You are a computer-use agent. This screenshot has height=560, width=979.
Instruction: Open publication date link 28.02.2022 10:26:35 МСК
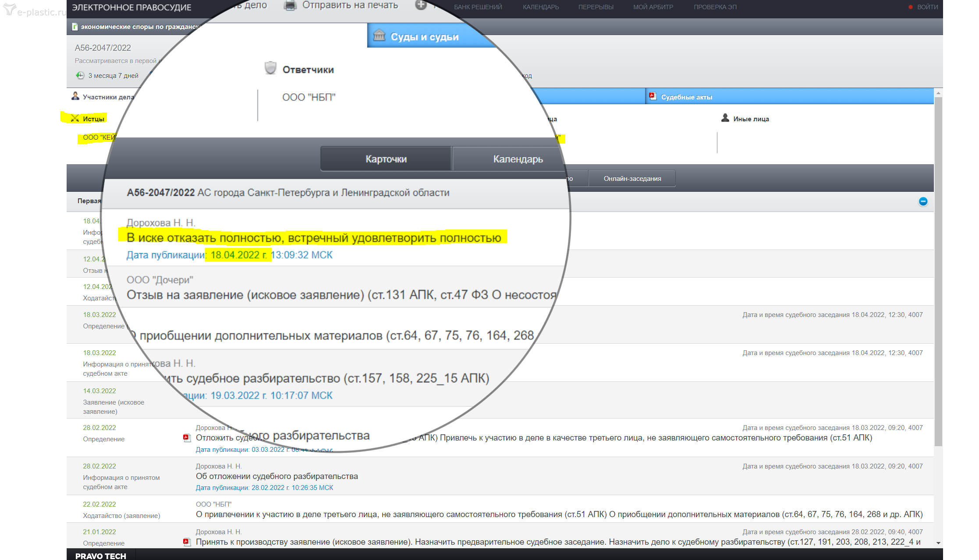(x=264, y=487)
